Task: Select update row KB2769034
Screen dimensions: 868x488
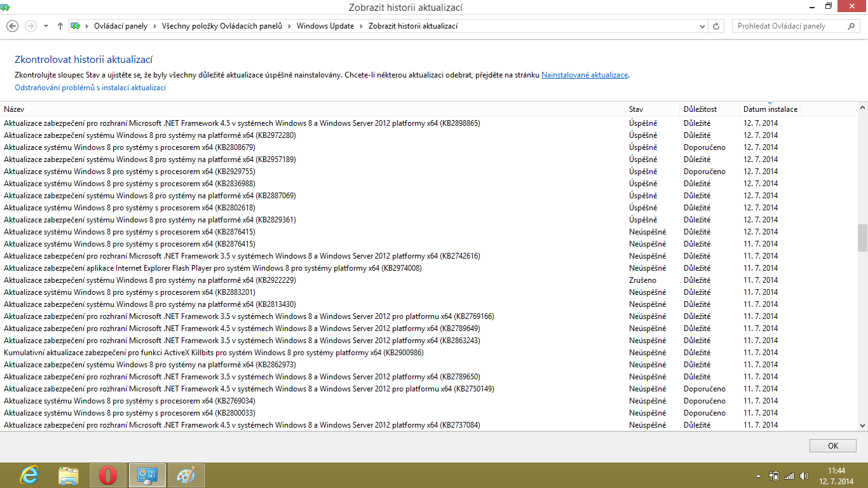Action: coord(428,401)
